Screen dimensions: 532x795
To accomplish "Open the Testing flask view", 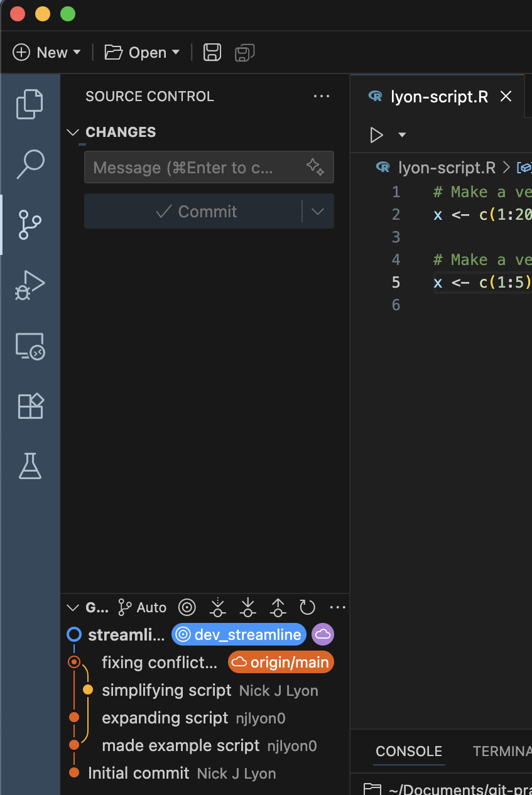I will point(30,466).
